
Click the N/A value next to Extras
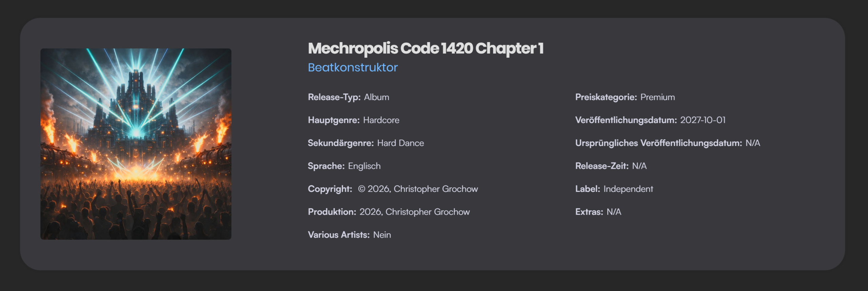click(614, 212)
